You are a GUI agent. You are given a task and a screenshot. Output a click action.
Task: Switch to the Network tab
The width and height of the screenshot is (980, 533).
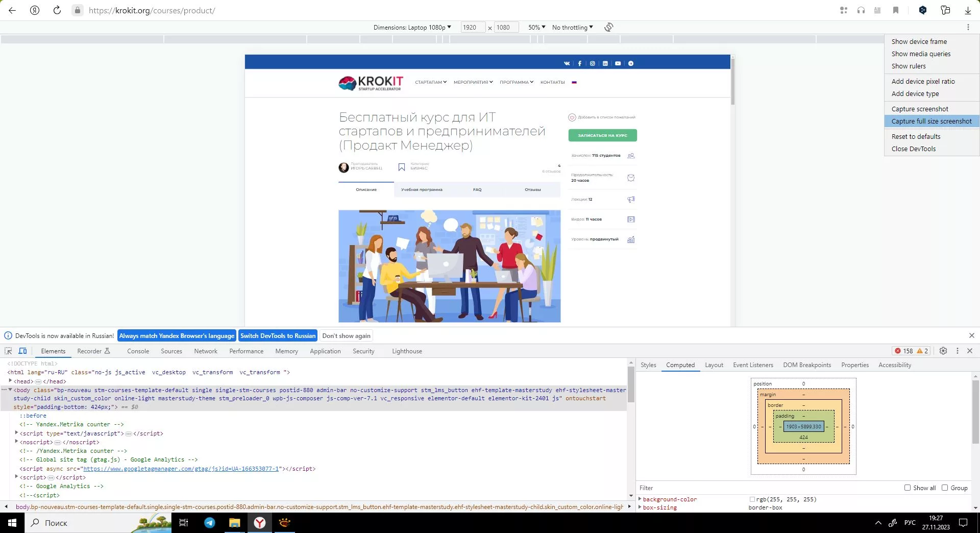[205, 351]
